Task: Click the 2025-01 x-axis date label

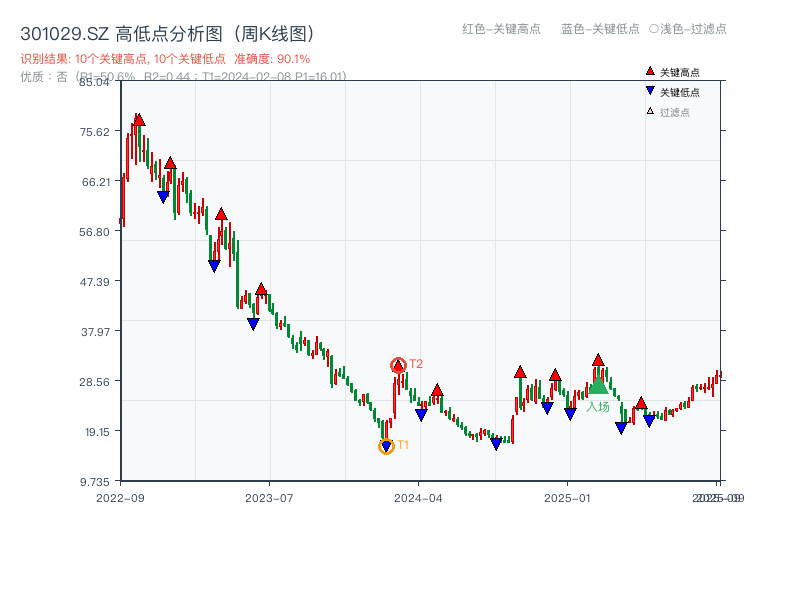Action: (x=567, y=498)
